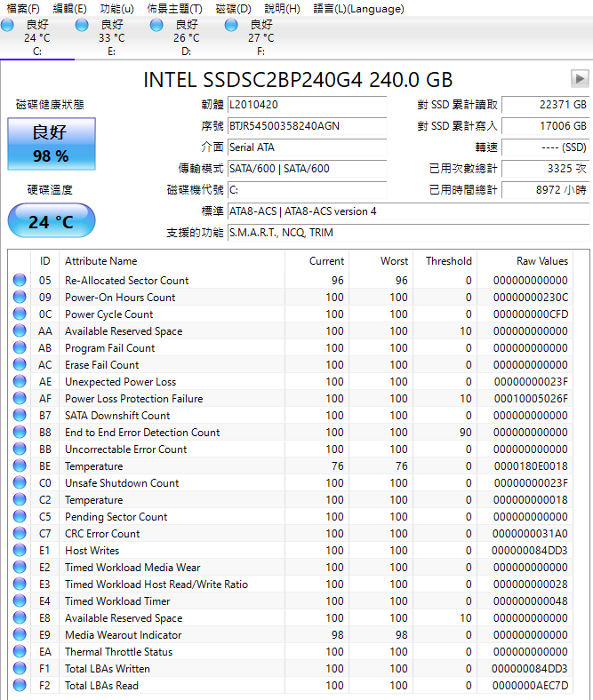The height and width of the screenshot is (700, 593).
Task: Click status icon for Timed Workload Timer
Action: point(20,601)
